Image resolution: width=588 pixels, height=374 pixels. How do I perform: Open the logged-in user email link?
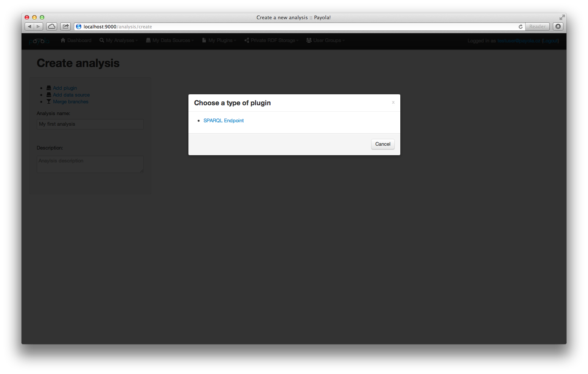click(x=519, y=41)
